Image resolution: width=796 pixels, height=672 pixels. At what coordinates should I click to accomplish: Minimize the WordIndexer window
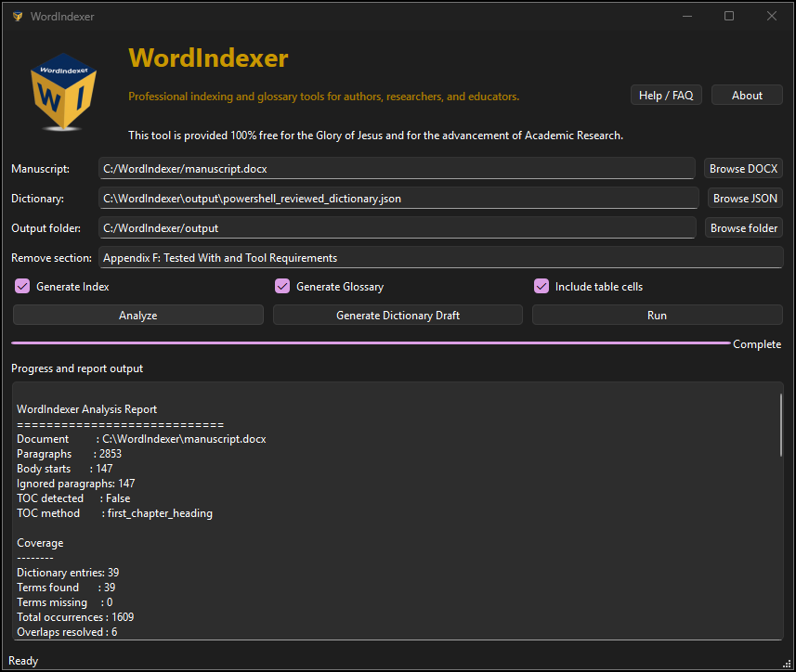(x=687, y=16)
